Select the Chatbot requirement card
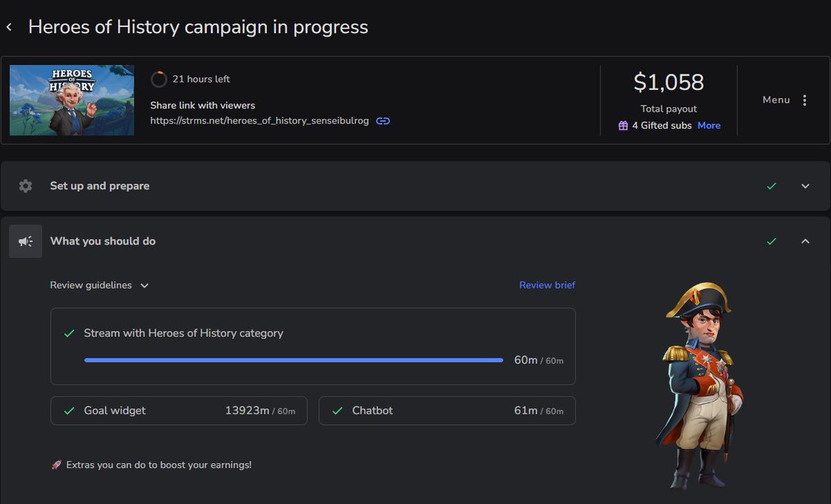This screenshot has height=504, width=831. pyautogui.click(x=447, y=411)
